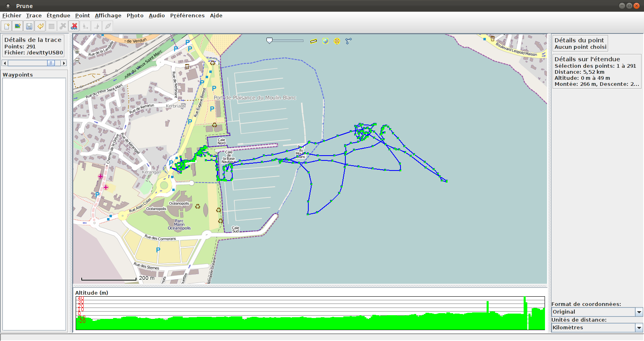Toggle autopan with the four-arrow icon

(337, 41)
